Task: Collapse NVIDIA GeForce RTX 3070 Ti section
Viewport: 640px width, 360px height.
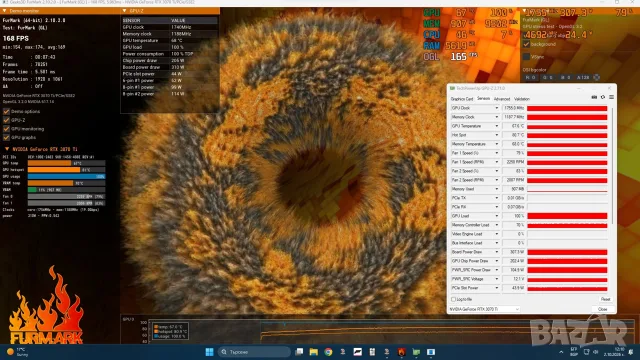Action: [x=7, y=149]
